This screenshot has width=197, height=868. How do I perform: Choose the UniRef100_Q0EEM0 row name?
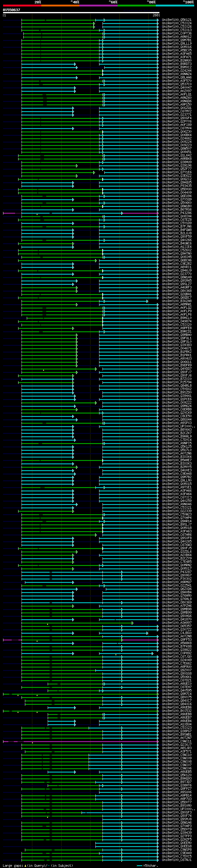176,843
